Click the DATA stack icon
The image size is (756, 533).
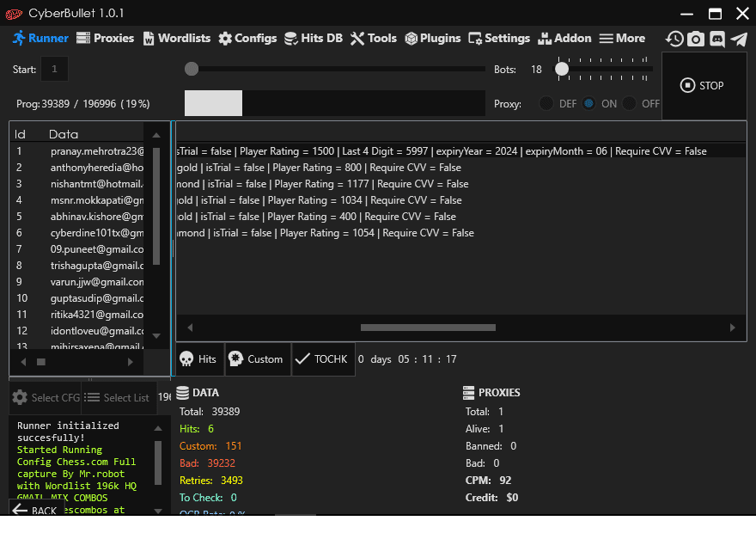click(182, 393)
